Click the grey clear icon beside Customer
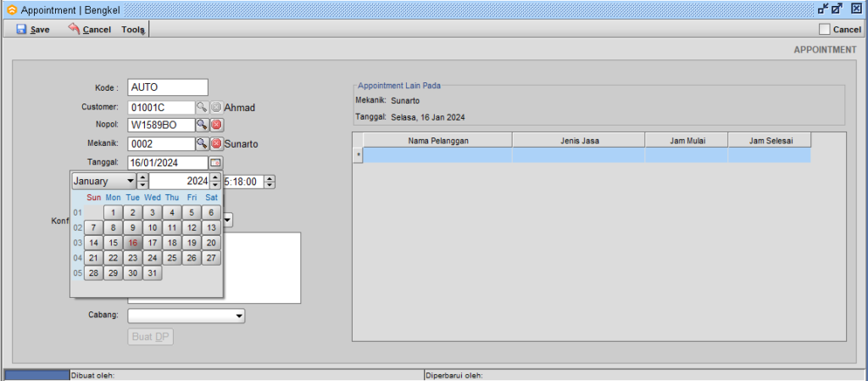The height and width of the screenshot is (381, 868). (x=216, y=107)
